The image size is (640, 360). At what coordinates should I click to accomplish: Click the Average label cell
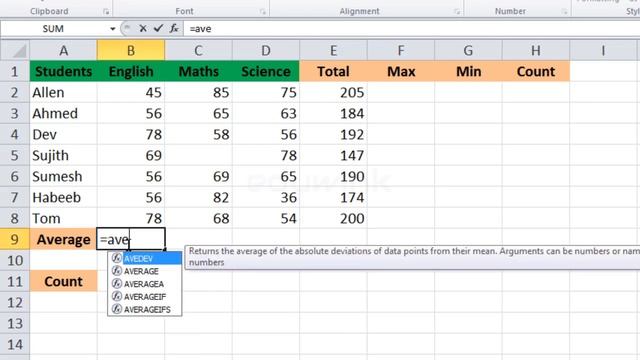click(x=63, y=239)
